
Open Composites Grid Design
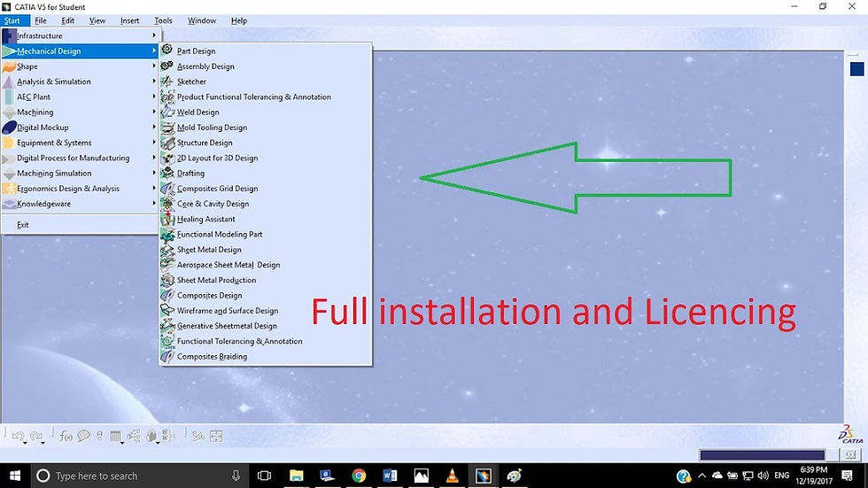coord(265,189)
